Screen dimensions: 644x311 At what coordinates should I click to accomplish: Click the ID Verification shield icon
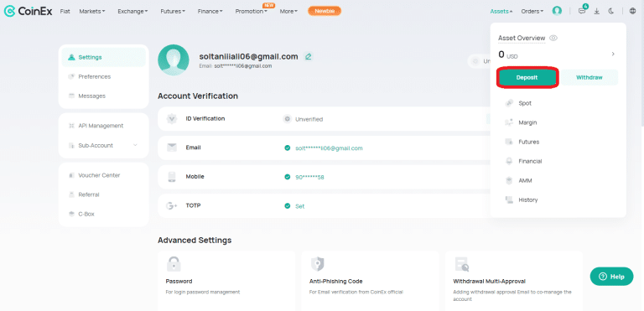point(172,119)
